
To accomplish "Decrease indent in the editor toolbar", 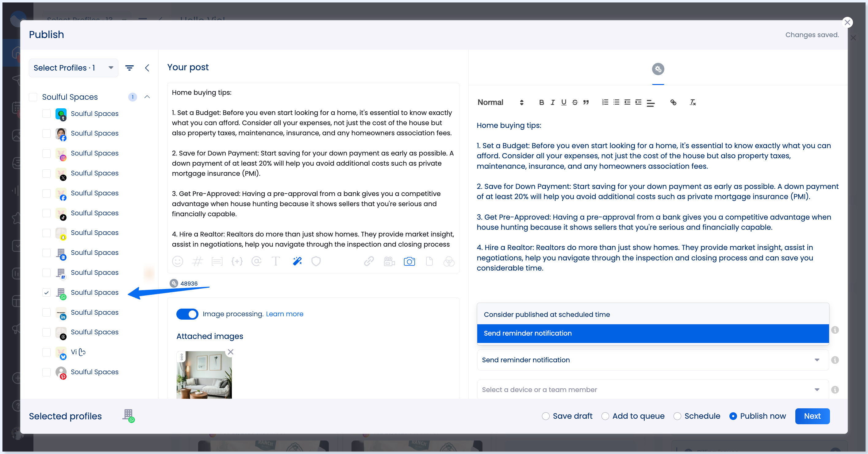I will click(x=628, y=102).
